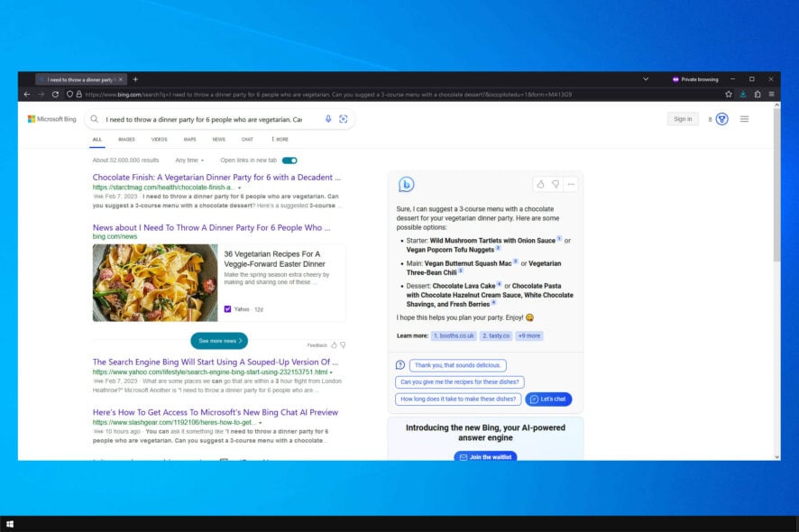Select the chip asking for dish recipes
The width and height of the screenshot is (799, 532).
(x=460, y=381)
